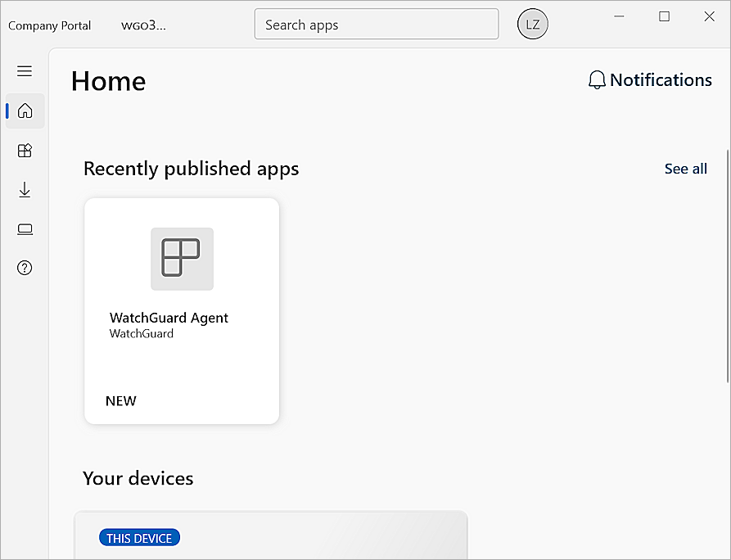Click the WatchGuard publisher name

(141, 333)
